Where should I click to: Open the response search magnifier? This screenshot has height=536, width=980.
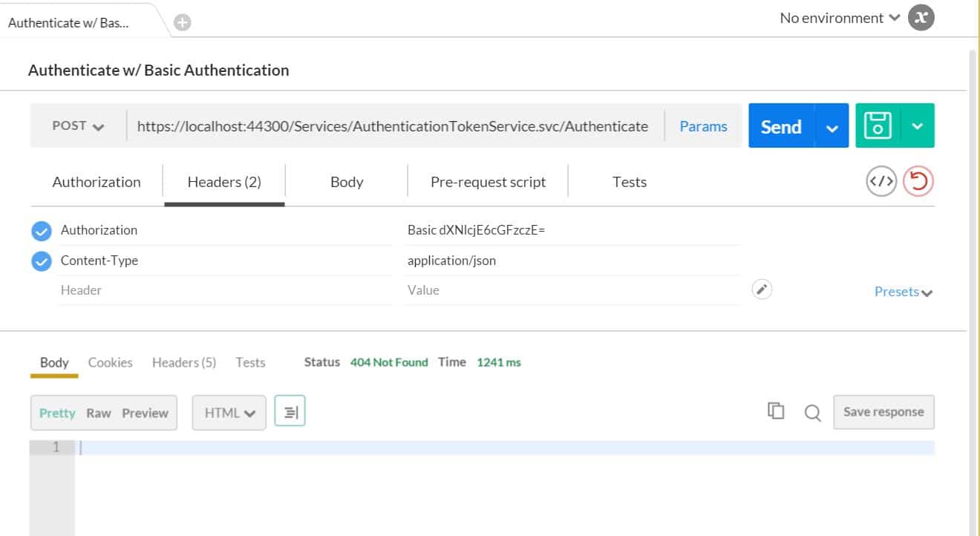coord(812,412)
